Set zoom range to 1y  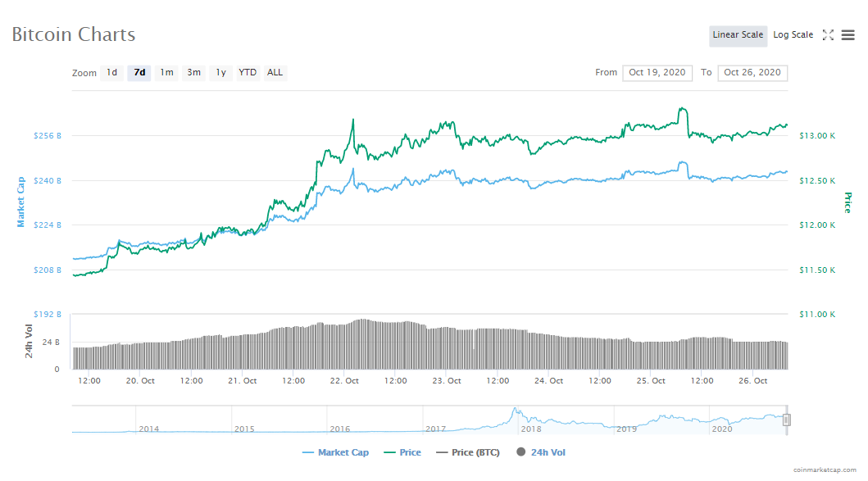click(220, 72)
